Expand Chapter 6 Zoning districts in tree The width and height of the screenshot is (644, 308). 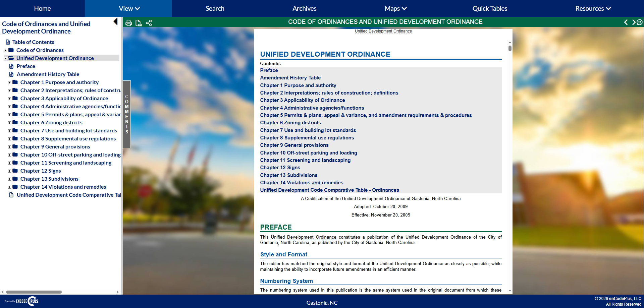click(9, 123)
